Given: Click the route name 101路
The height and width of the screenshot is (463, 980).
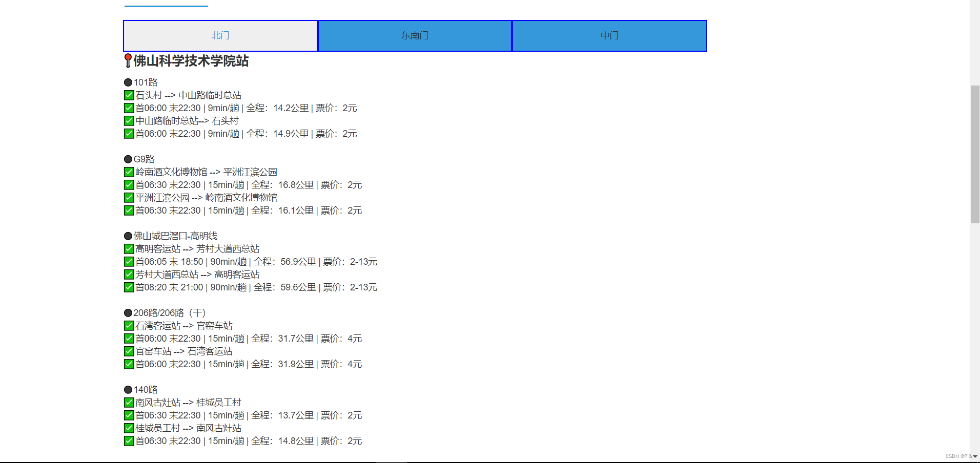Looking at the screenshot, I should (x=146, y=82).
